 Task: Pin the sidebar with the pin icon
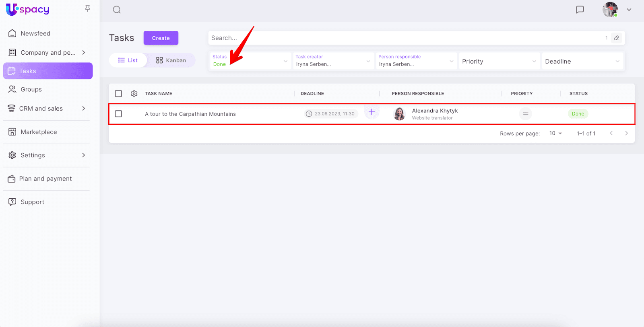click(x=87, y=8)
